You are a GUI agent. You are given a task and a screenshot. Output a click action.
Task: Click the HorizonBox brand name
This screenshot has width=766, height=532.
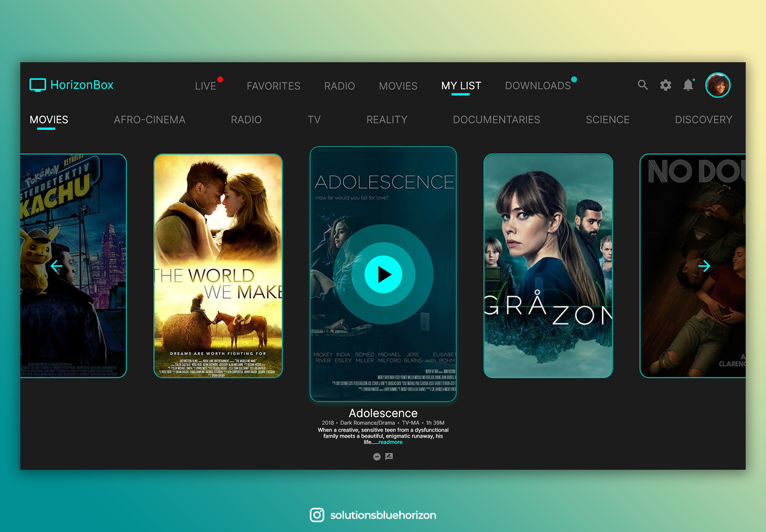[x=82, y=85]
